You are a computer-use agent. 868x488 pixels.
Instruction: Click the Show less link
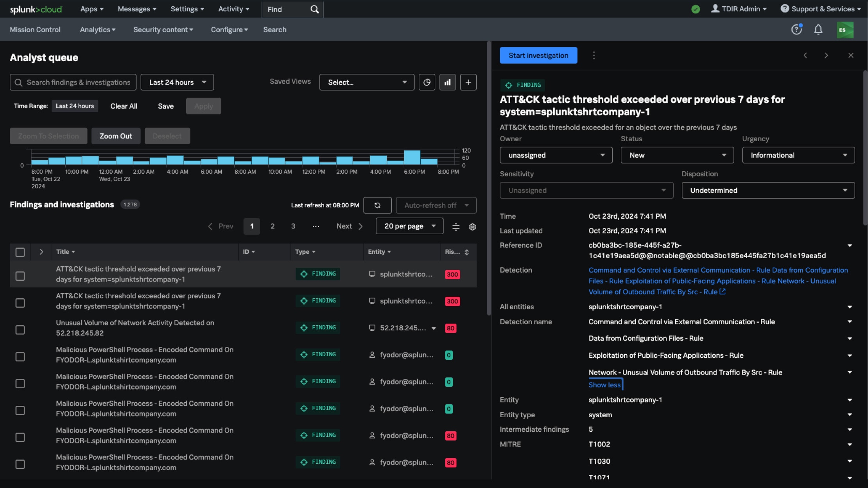(x=604, y=385)
